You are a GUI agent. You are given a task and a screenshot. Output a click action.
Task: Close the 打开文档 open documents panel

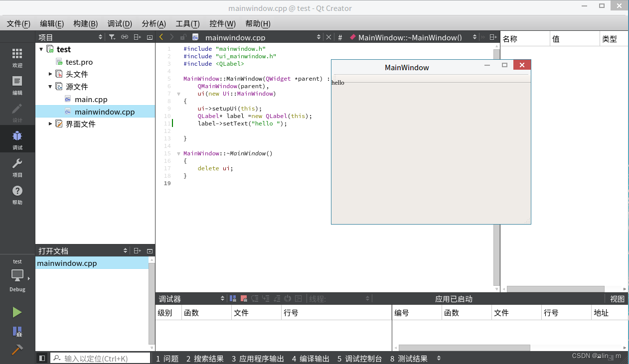click(150, 251)
